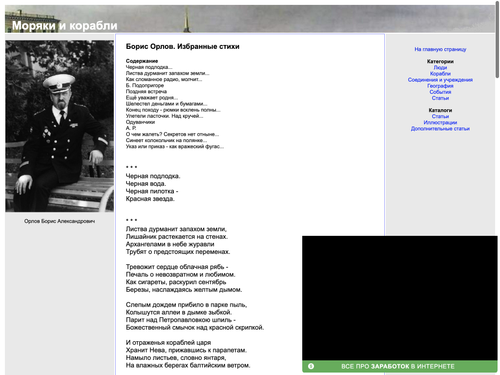500x375 pixels.
Task: Click contents entry 'Конец походу - рюмки всклень полны...'
Action: click(173, 110)
